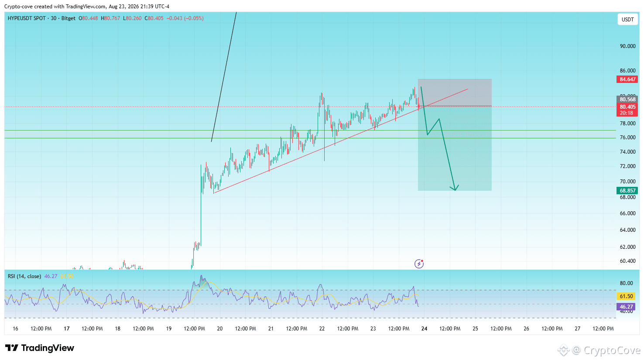
Task: Click the 72.000 price axis label
Action: point(627,166)
